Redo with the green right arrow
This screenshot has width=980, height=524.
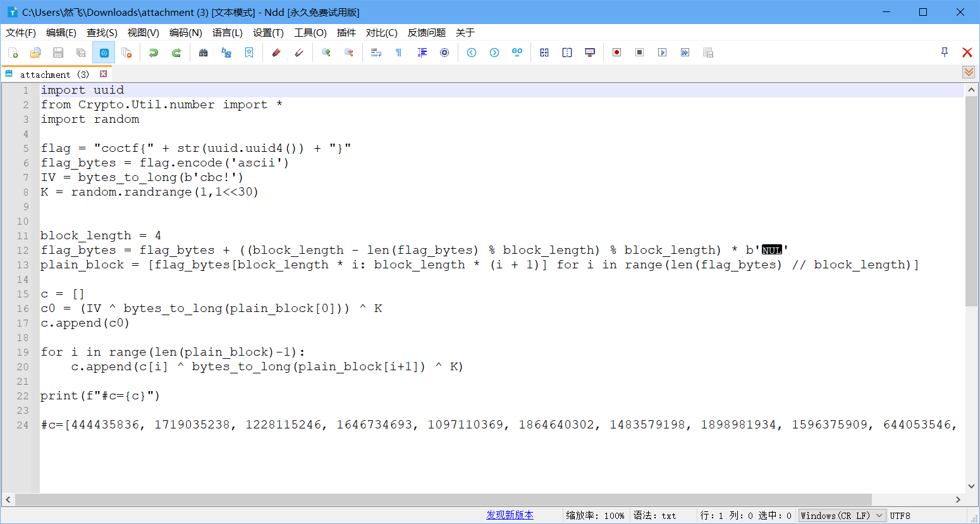tap(176, 53)
